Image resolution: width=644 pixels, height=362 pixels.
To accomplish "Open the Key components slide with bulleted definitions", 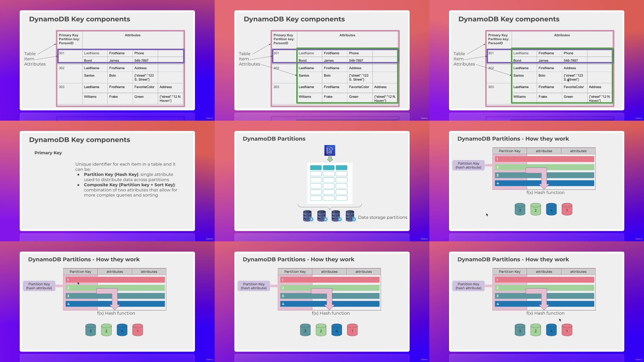I will pos(107,181).
